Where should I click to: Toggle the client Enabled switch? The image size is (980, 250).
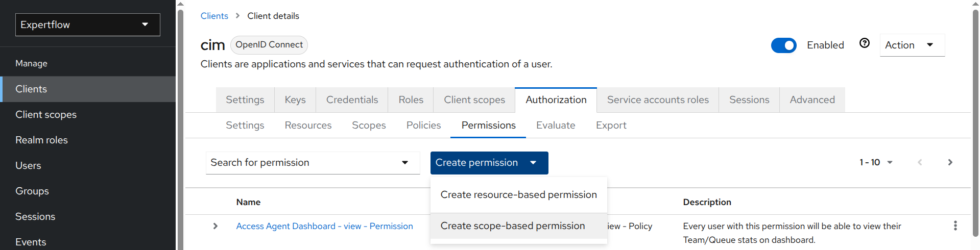pos(783,45)
